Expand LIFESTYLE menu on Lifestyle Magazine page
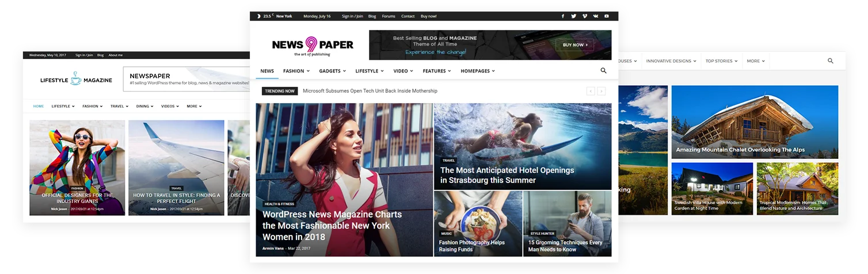The image size is (868, 274). pyautogui.click(x=63, y=106)
